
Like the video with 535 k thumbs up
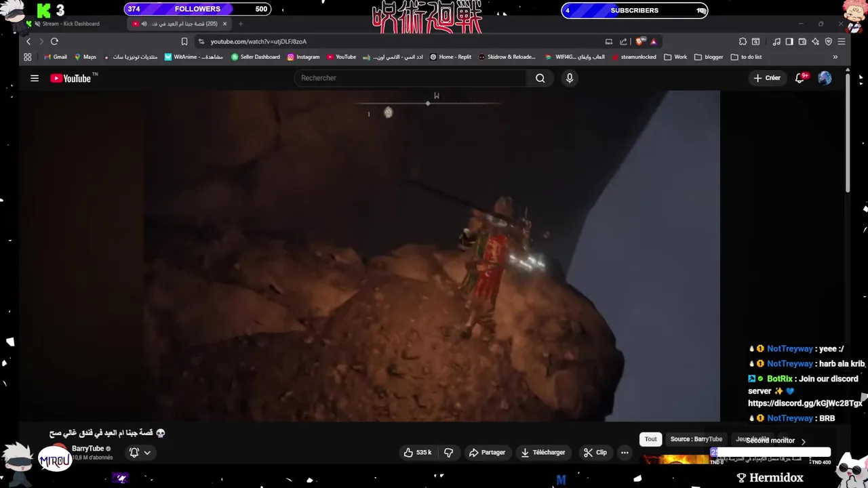point(418,452)
